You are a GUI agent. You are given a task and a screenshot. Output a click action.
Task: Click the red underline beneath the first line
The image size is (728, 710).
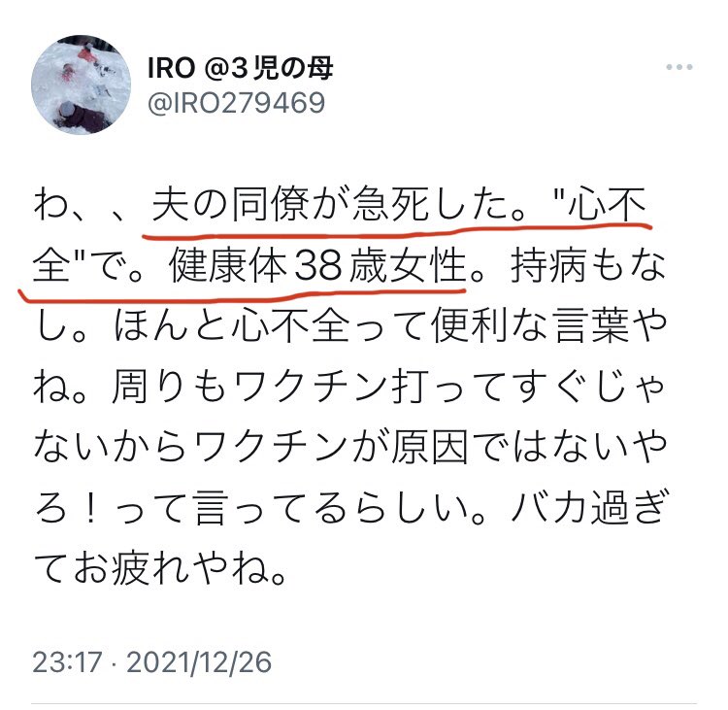point(397,231)
